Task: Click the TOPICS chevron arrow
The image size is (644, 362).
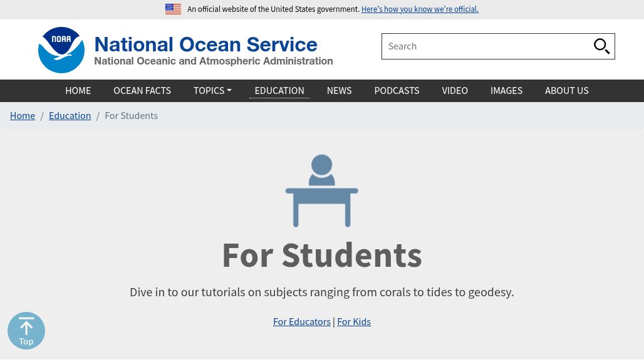Action: click(228, 90)
